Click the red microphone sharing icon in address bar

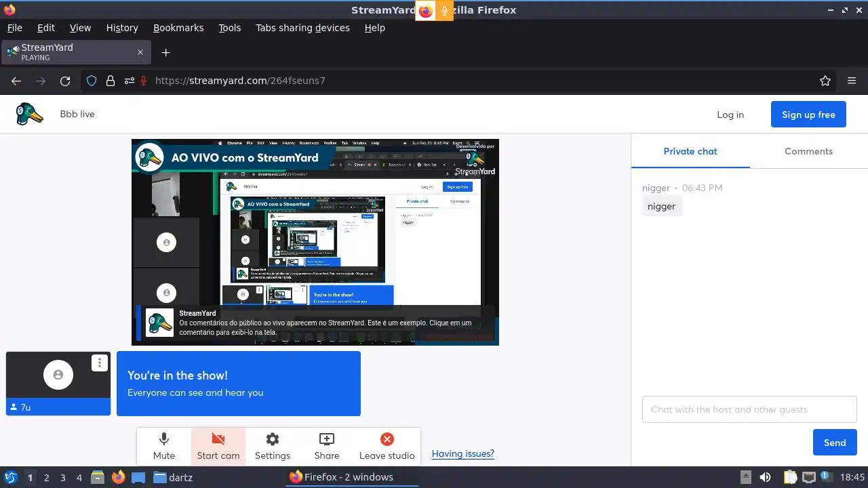click(143, 81)
